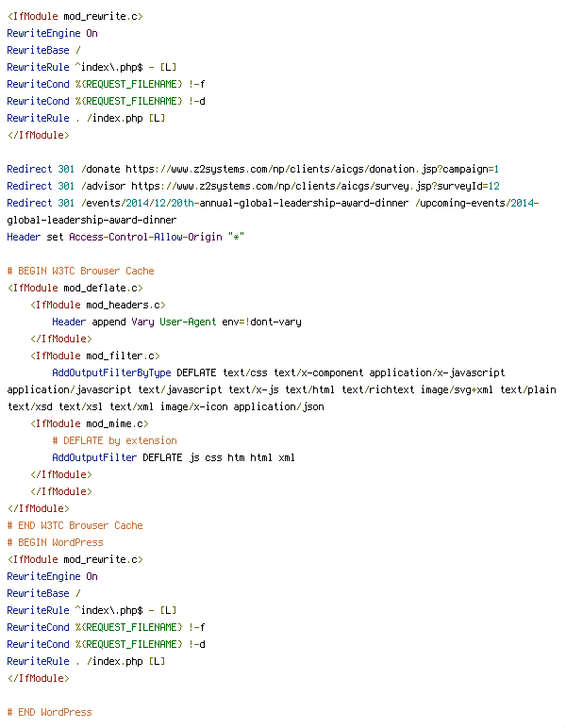Click the '/donate' redirect path

coord(100,169)
